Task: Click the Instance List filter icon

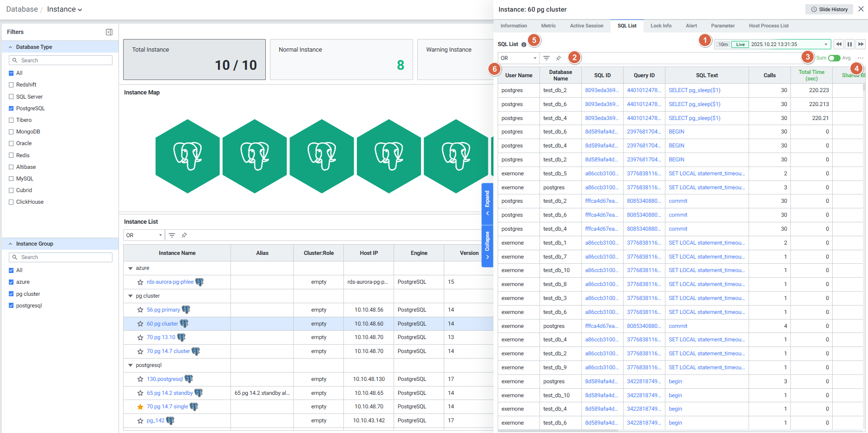Action: point(172,235)
